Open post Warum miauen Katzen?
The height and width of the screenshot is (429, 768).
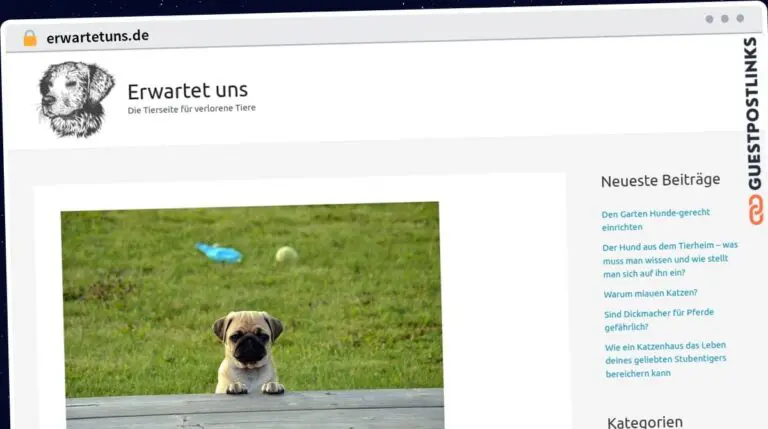coord(650,293)
